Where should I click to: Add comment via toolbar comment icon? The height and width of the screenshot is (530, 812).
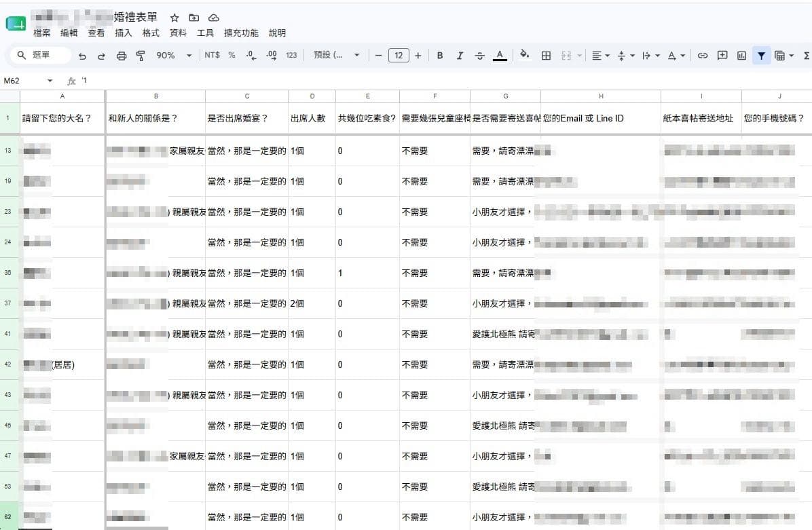coord(722,56)
